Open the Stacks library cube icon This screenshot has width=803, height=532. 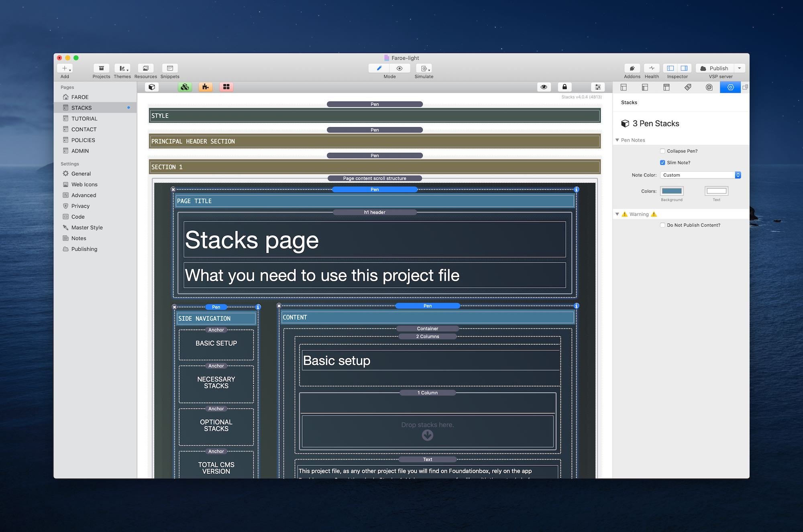(152, 87)
